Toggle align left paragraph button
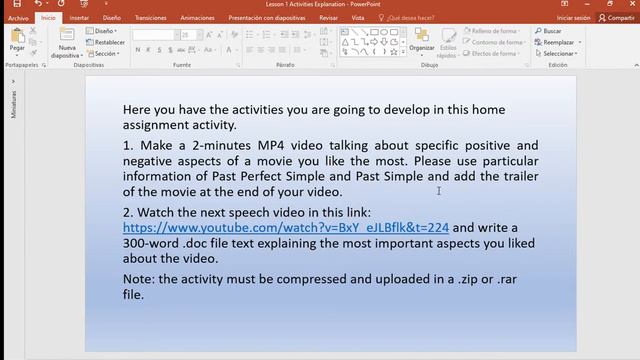Screen dimensions: 640x360 [249, 50]
